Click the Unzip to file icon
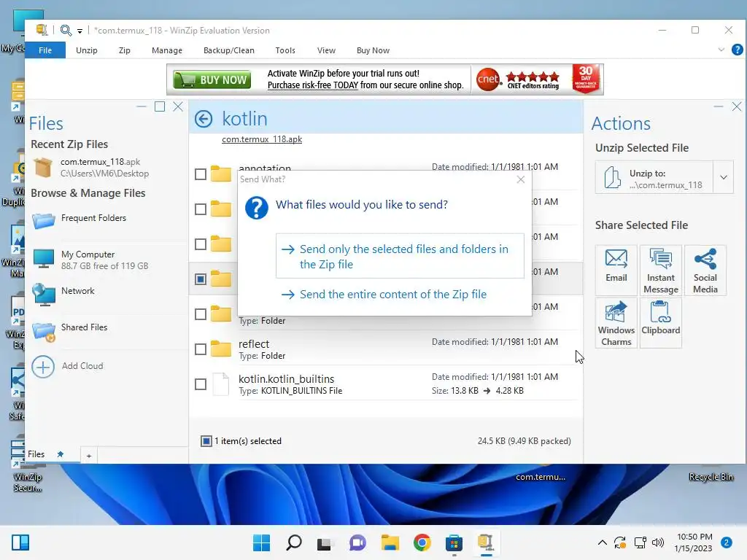 (x=612, y=177)
